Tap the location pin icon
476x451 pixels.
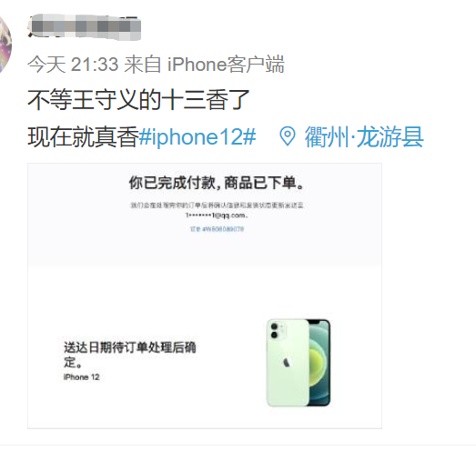[x=288, y=136]
